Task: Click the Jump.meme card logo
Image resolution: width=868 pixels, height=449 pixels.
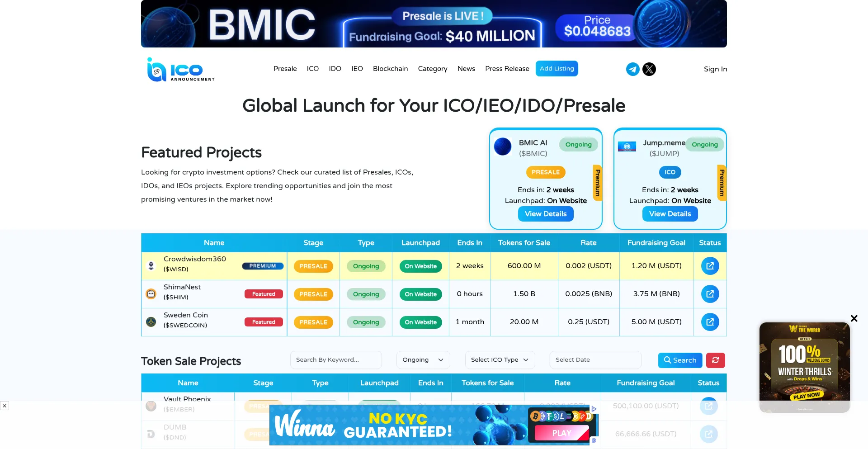Action: point(627,147)
